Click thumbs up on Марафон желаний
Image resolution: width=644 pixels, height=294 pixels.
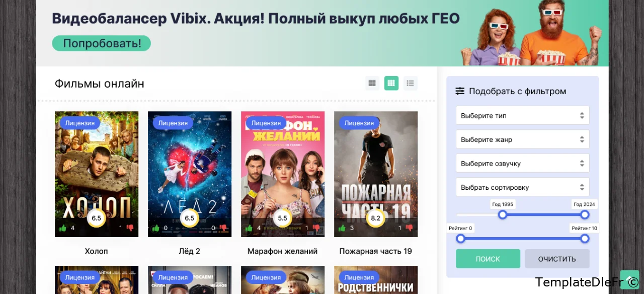[249, 228]
